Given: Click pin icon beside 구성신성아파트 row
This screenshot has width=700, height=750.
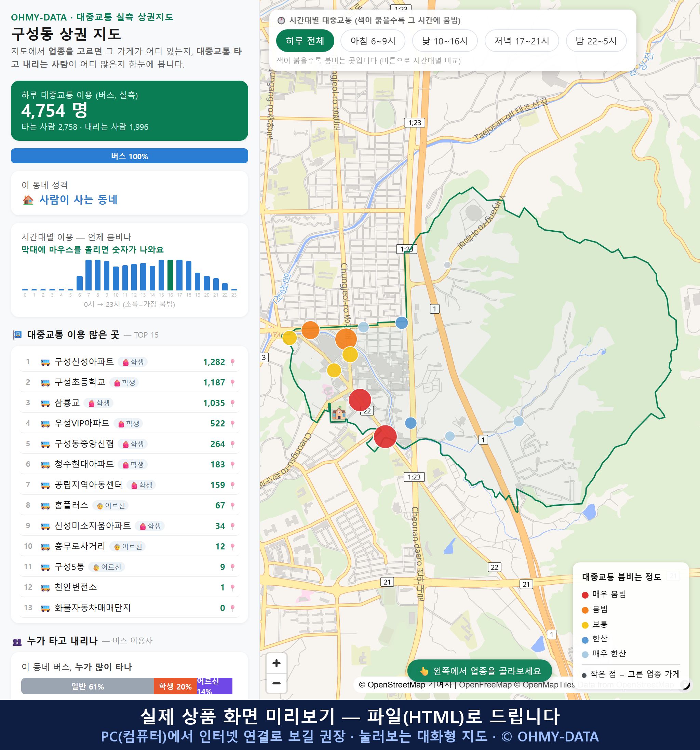Looking at the screenshot, I should [x=232, y=362].
